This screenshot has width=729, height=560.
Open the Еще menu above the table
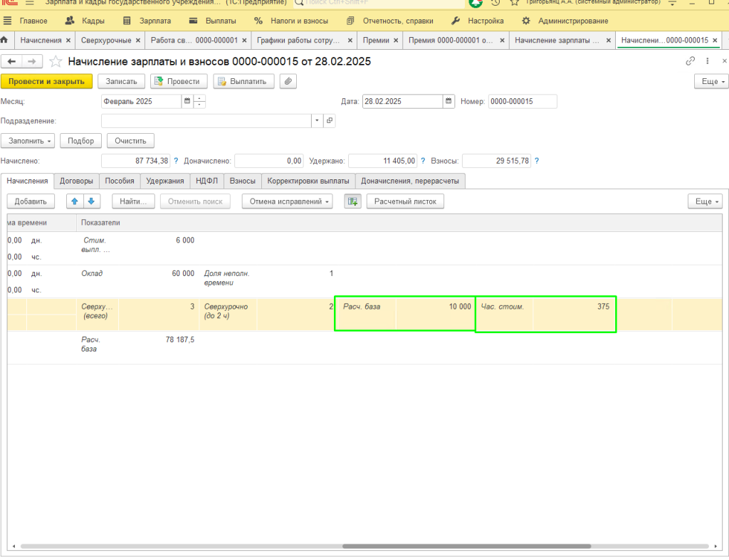[706, 201]
